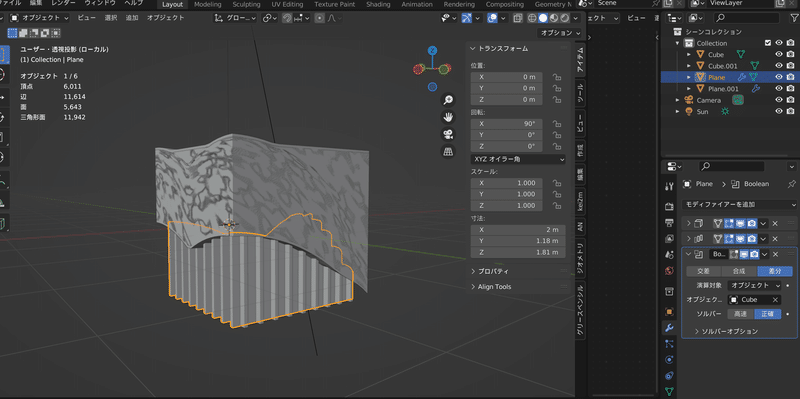800x399 pixels.
Task: Toggle proportional editing icon
Action: pyautogui.click(x=320, y=18)
